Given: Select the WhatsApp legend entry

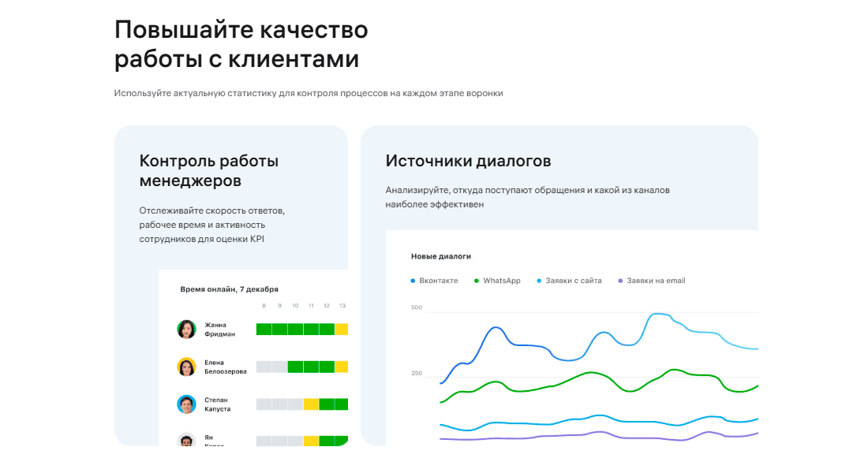Looking at the screenshot, I should [x=498, y=281].
